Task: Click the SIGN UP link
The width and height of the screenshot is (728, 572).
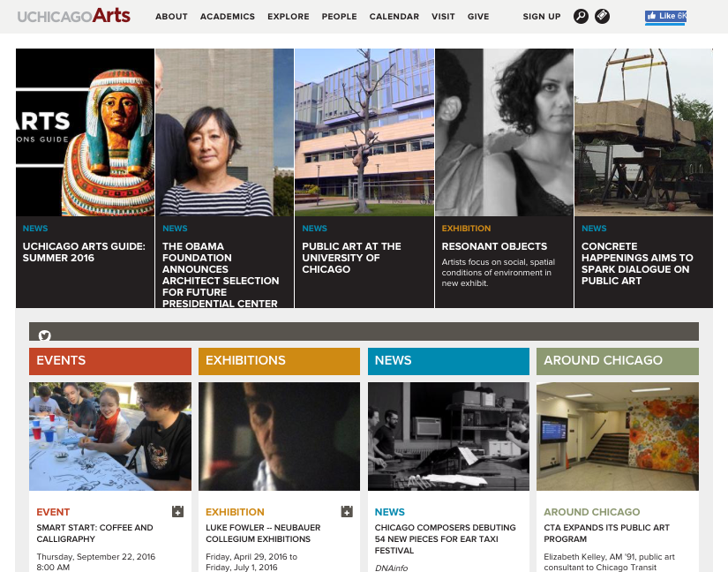Action: 542,17
